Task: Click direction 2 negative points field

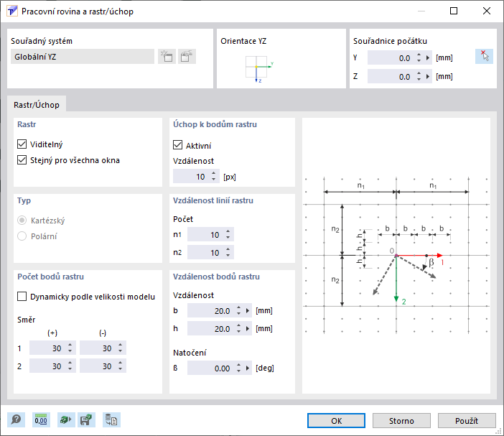Action: tap(98, 366)
